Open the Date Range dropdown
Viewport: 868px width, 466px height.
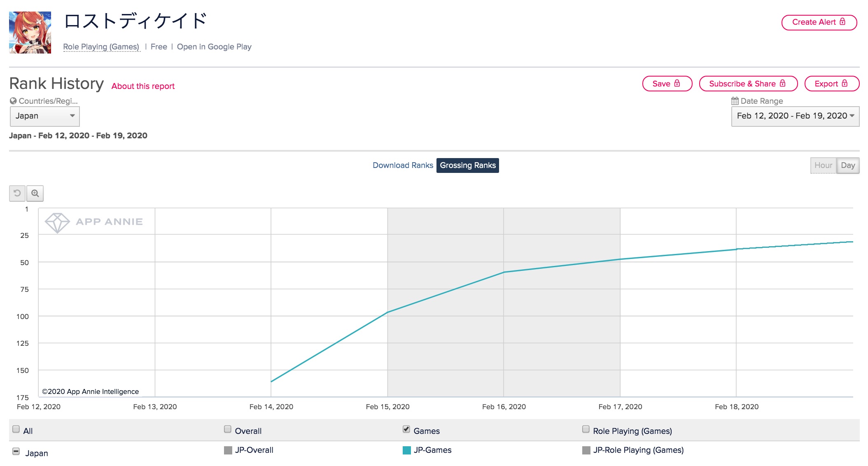[x=795, y=116]
